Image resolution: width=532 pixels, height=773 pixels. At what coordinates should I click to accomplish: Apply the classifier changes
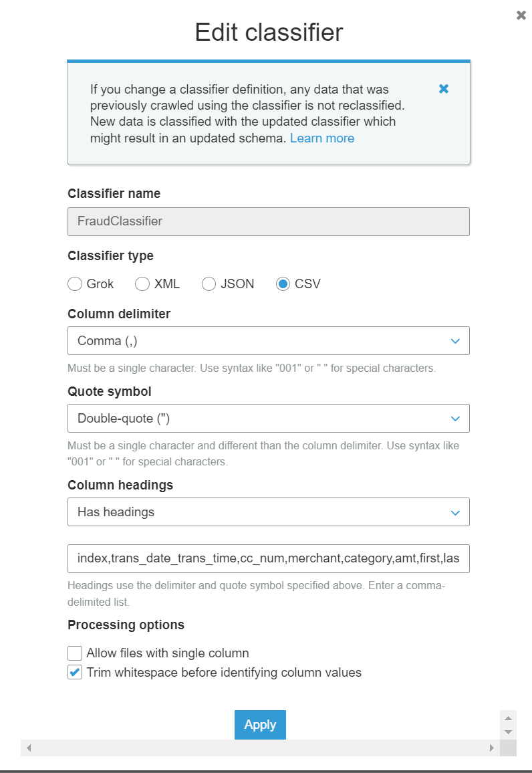point(260,725)
